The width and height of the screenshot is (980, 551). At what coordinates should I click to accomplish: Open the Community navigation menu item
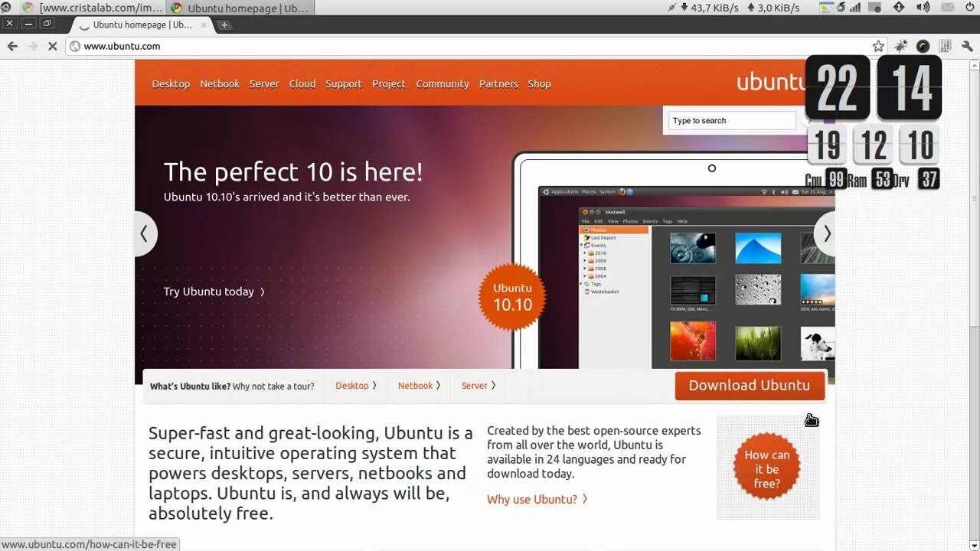point(443,83)
